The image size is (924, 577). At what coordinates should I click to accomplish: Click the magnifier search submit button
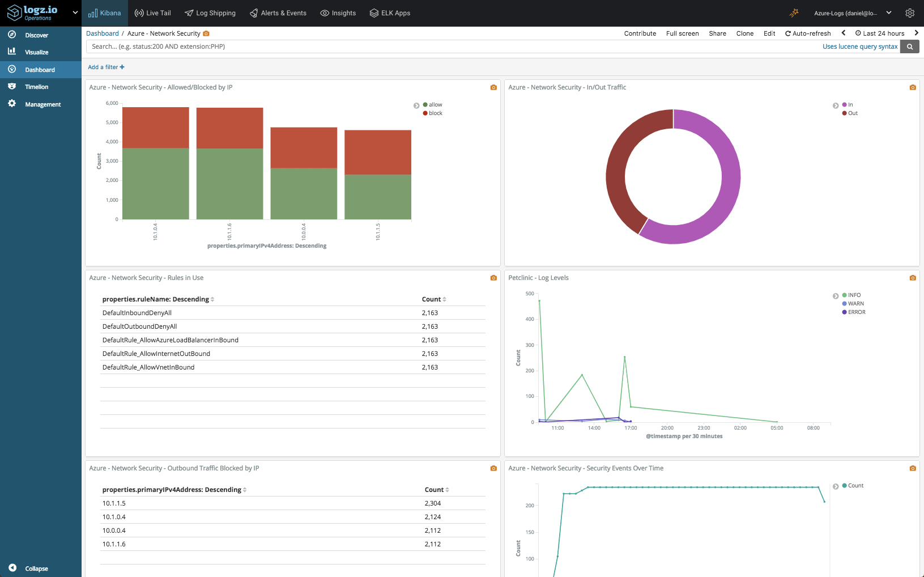point(910,46)
